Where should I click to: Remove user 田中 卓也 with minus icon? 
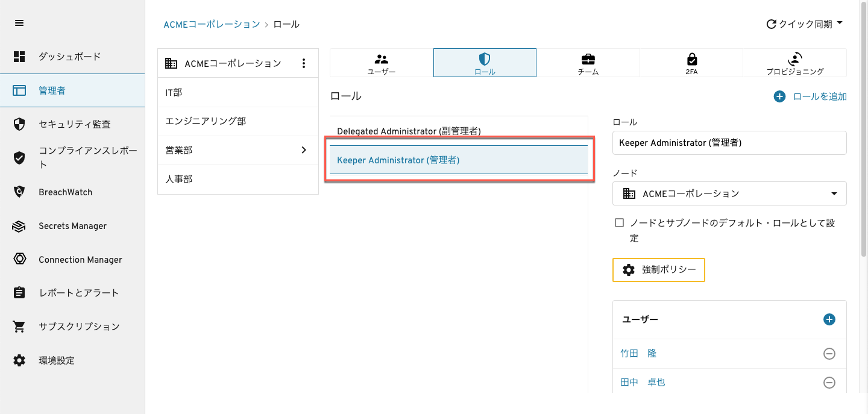pos(829,383)
